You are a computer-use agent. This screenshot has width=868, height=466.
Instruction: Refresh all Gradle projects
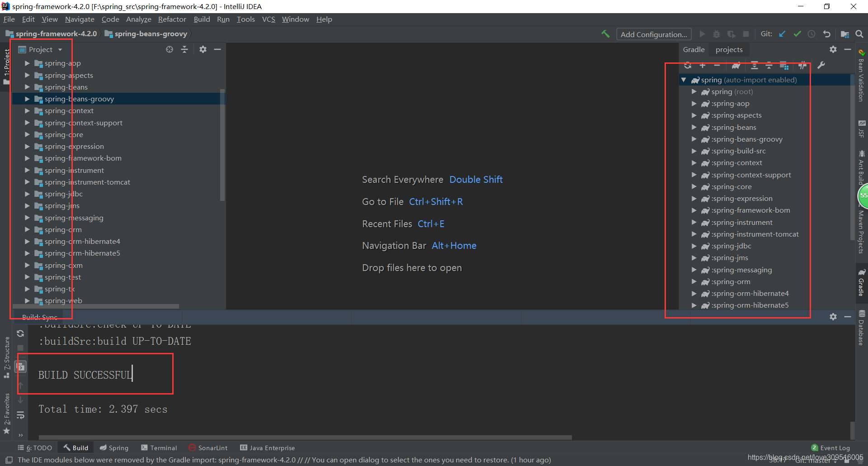tap(688, 65)
